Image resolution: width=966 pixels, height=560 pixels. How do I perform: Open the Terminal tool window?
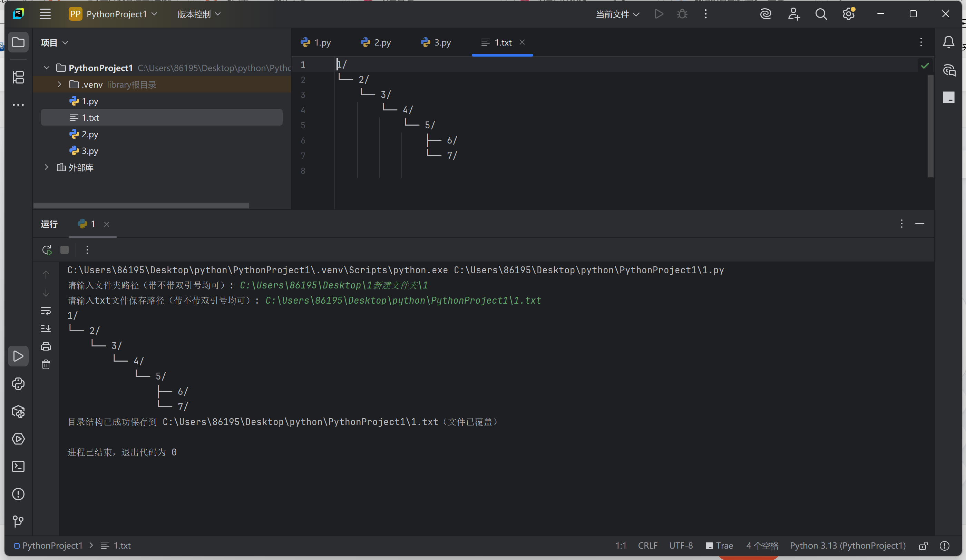pos(18,466)
